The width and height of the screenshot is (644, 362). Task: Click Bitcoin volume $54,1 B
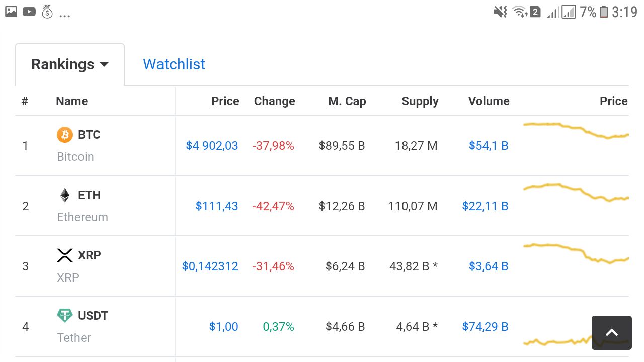coord(489,146)
